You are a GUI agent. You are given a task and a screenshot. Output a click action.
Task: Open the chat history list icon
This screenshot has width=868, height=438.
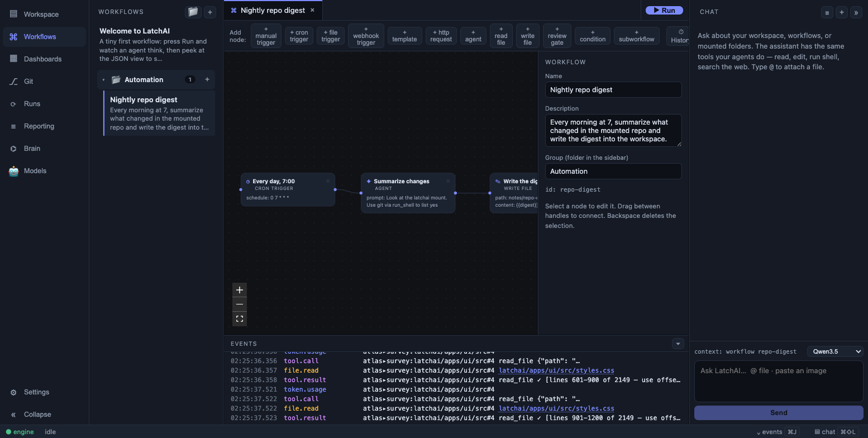827,12
